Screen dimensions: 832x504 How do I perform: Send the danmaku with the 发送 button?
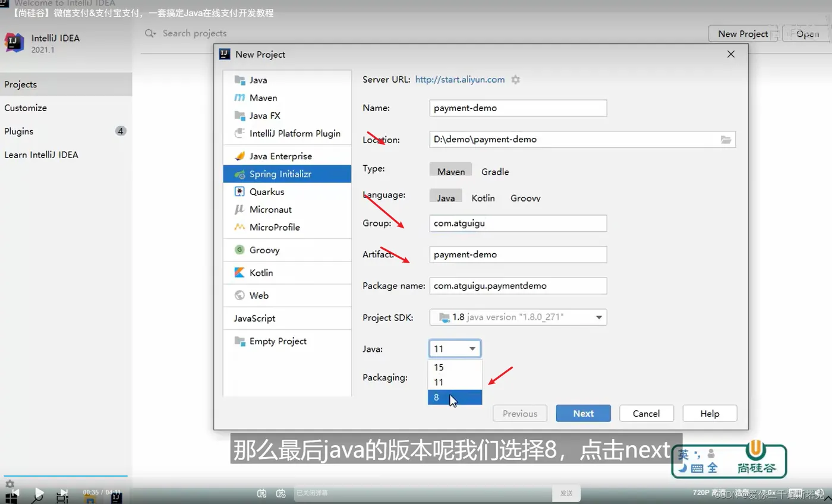tap(566, 493)
